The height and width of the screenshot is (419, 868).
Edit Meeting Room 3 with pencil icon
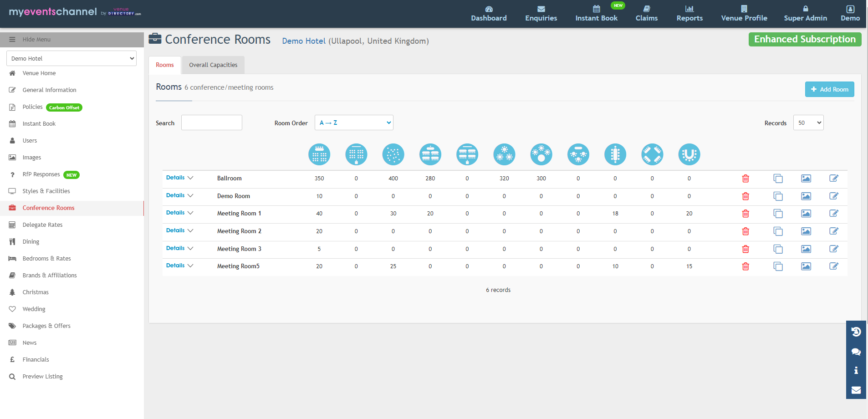click(834, 249)
